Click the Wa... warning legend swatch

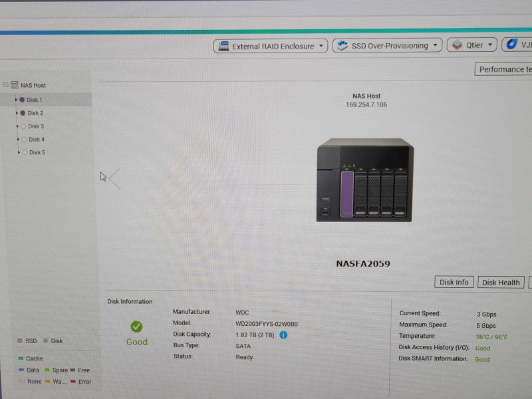click(47, 381)
